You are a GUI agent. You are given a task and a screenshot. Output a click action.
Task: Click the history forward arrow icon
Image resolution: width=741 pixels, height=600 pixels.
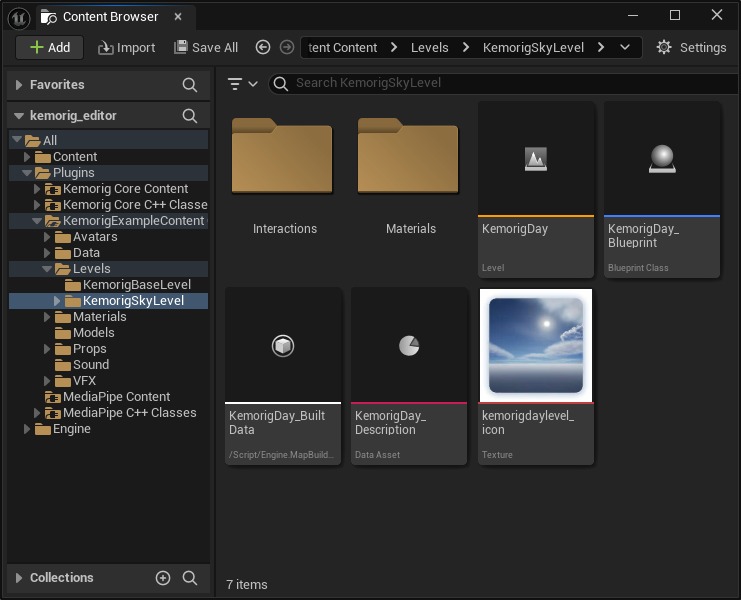pos(287,47)
